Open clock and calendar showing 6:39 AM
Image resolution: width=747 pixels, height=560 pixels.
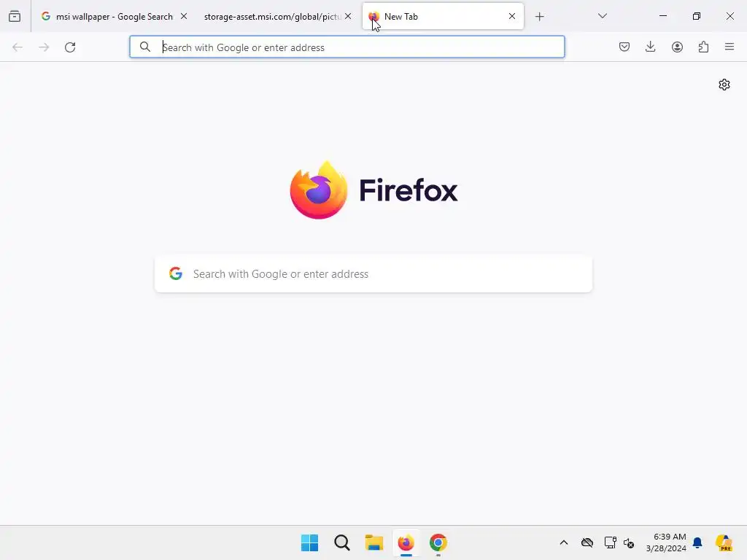tap(666, 542)
